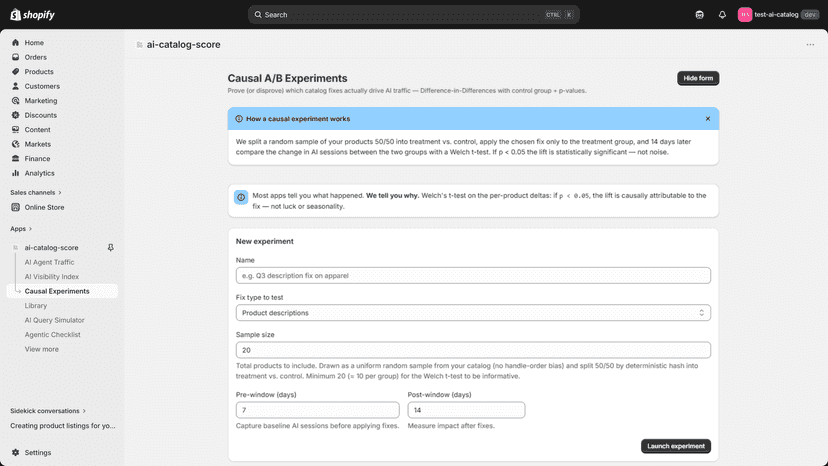
Task: Open AI Query Simulator page
Action: tap(54, 320)
